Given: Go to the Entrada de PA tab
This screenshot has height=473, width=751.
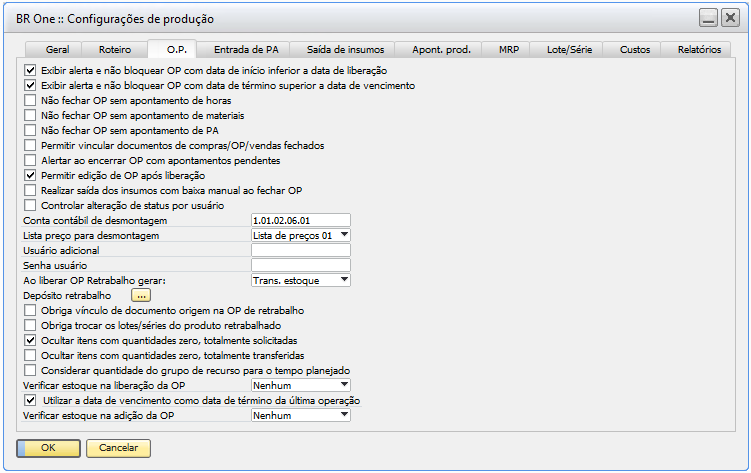Looking at the screenshot, I should click(x=247, y=49).
